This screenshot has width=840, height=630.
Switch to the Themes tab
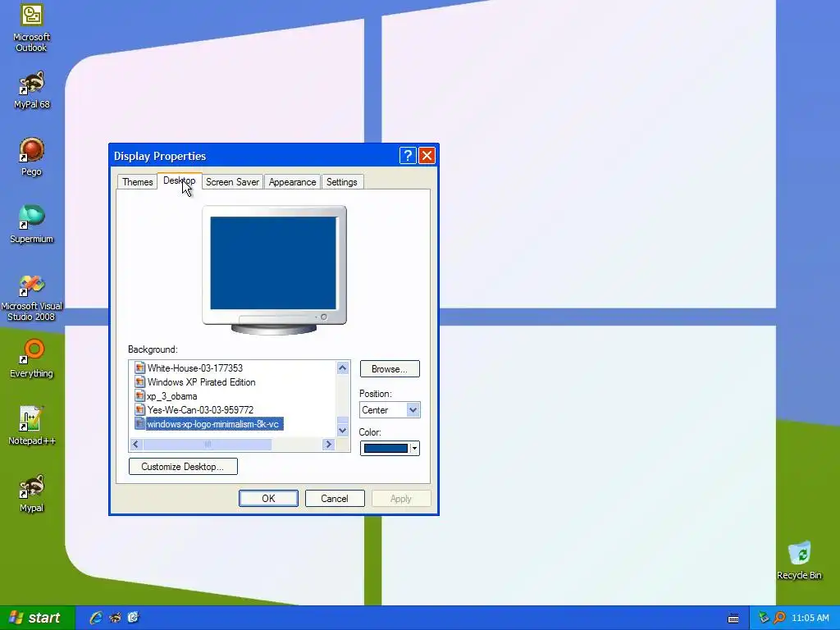click(137, 182)
